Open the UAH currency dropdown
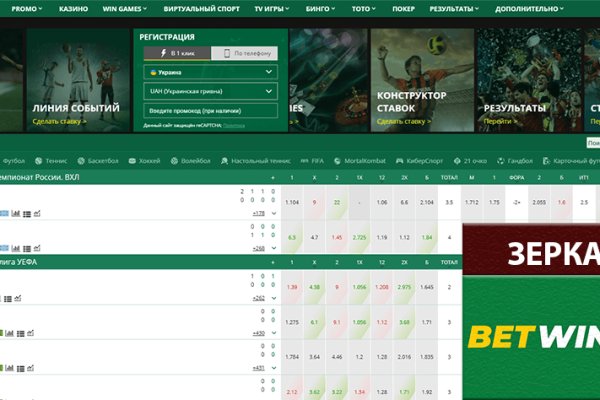Image resolution: width=600 pixels, height=400 pixels. (209, 90)
